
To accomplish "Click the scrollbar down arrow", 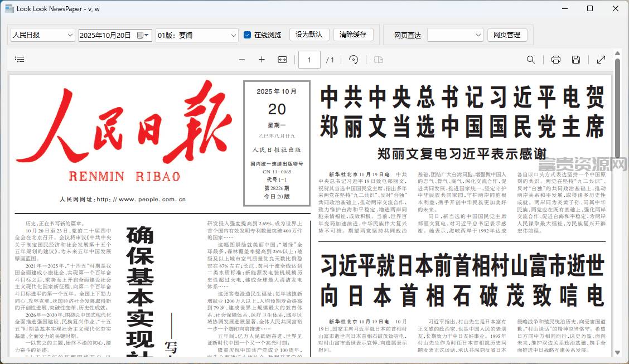I will coord(617,352).
